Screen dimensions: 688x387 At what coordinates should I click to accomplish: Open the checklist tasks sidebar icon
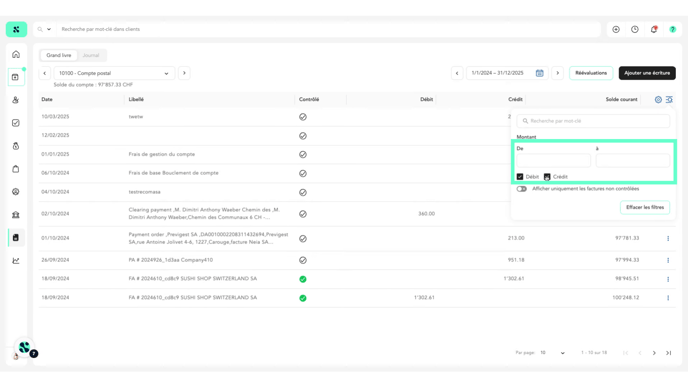point(16,123)
